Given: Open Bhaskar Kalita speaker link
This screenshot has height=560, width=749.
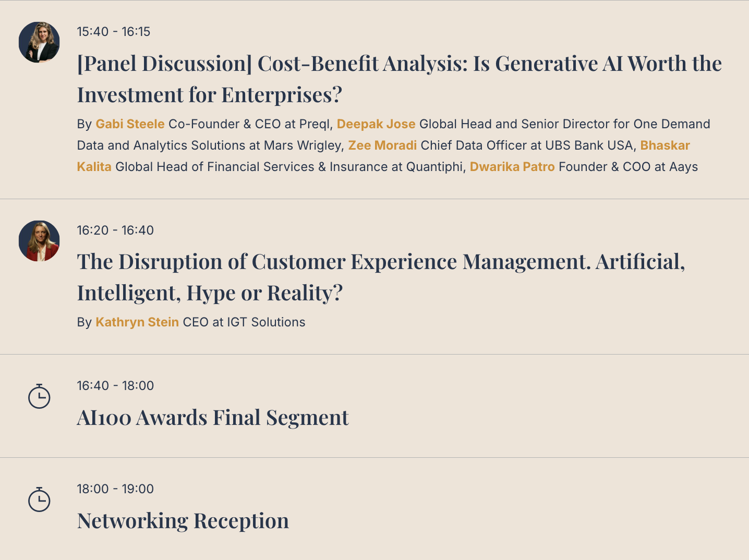Looking at the screenshot, I should pos(383,156).
